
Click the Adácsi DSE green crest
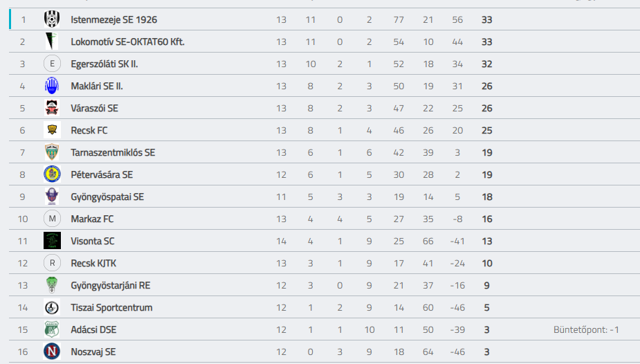52,329
